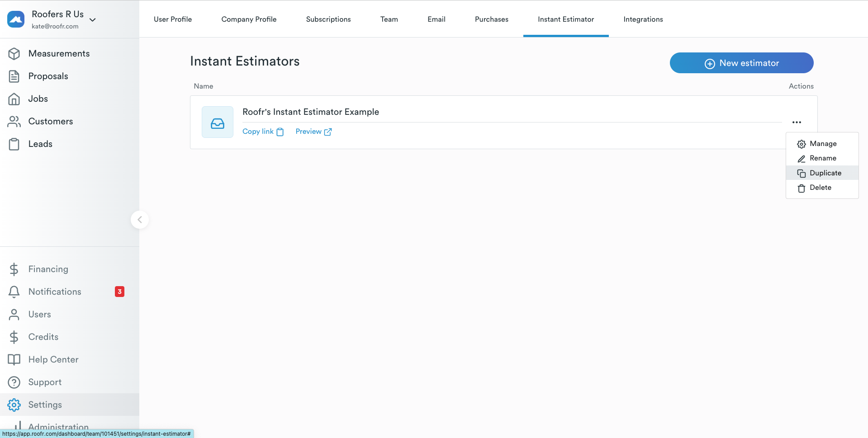Click the Settings gear icon in sidebar
The height and width of the screenshot is (438, 868).
(x=14, y=405)
